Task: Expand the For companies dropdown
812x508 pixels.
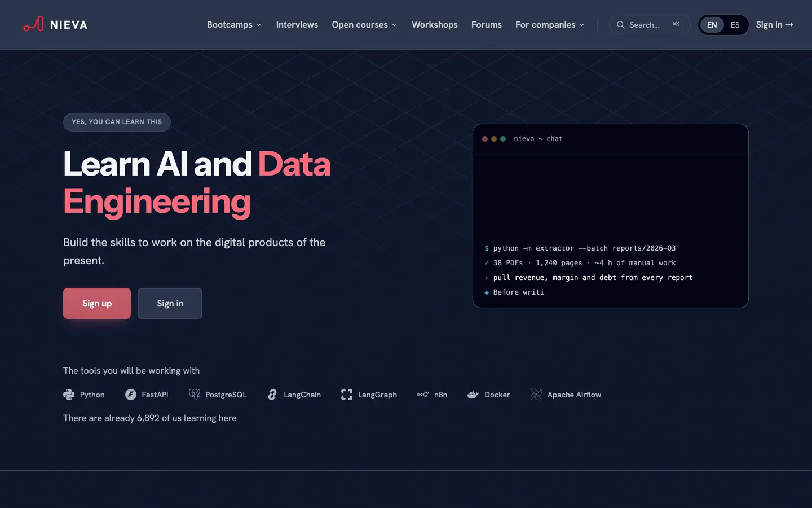Action: 550,25
